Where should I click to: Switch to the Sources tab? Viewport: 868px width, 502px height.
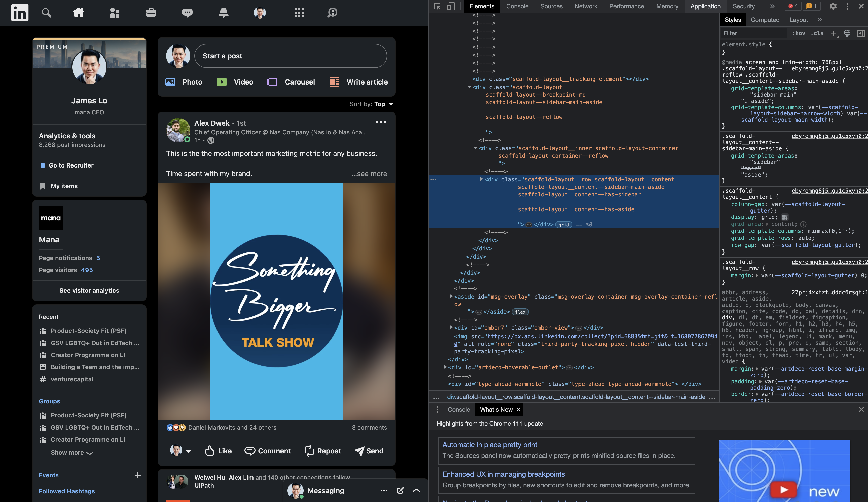click(551, 6)
